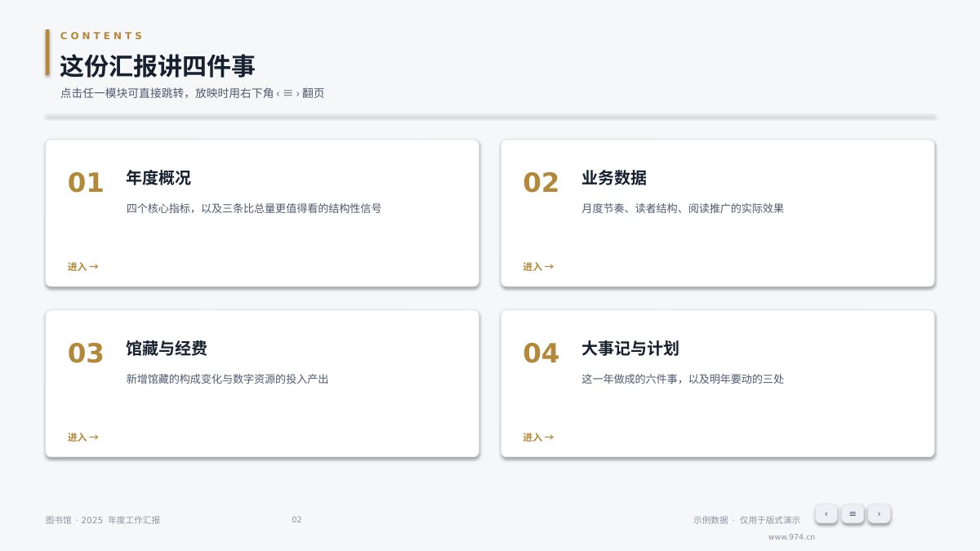Screen dimensions: 980x551
Task: Click the number 03 label
Action: 86,353
